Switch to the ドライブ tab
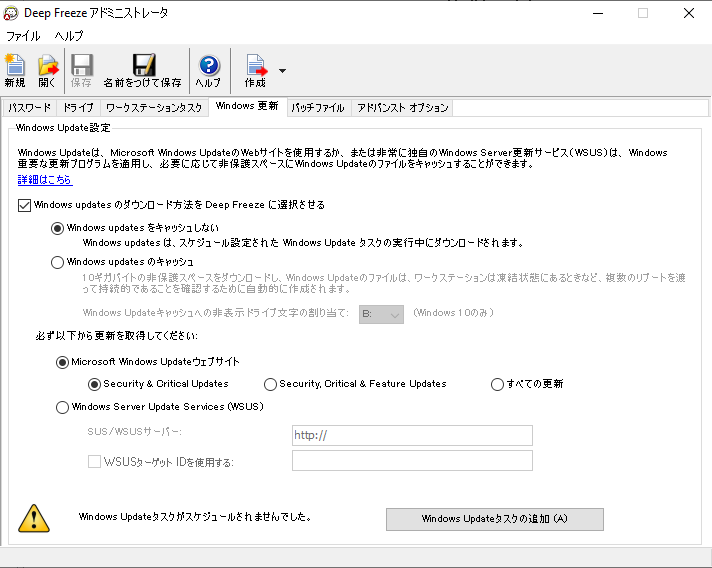 point(78,108)
